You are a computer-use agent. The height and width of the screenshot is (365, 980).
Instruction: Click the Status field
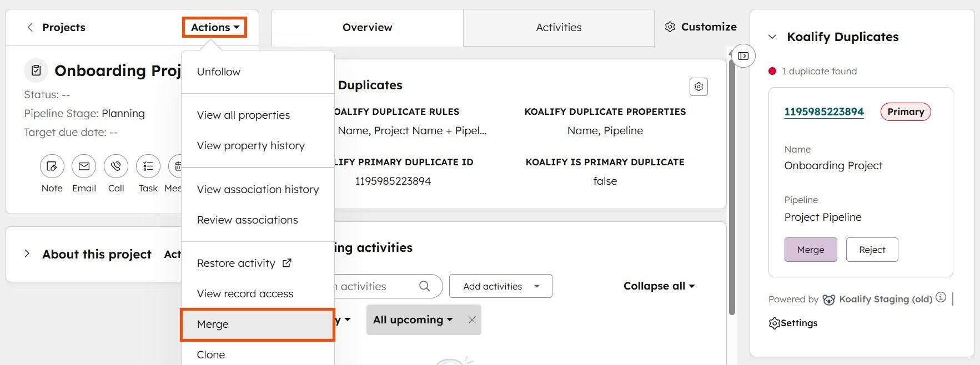tap(47, 94)
